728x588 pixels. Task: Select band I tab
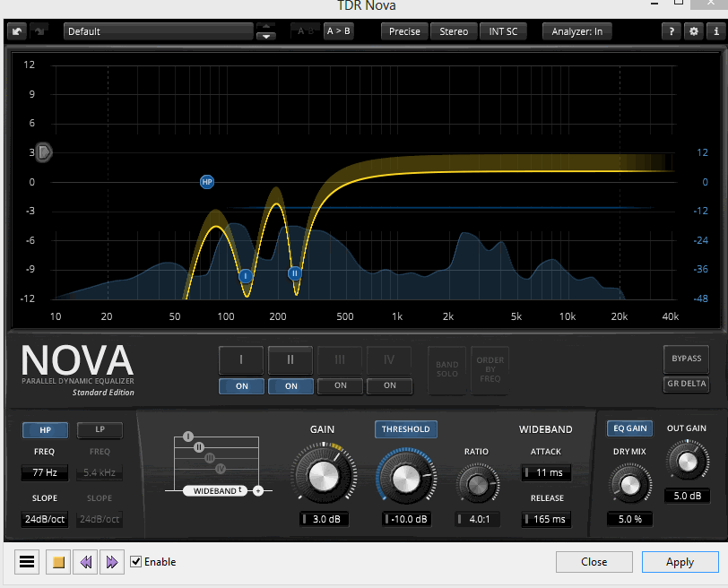click(241, 360)
